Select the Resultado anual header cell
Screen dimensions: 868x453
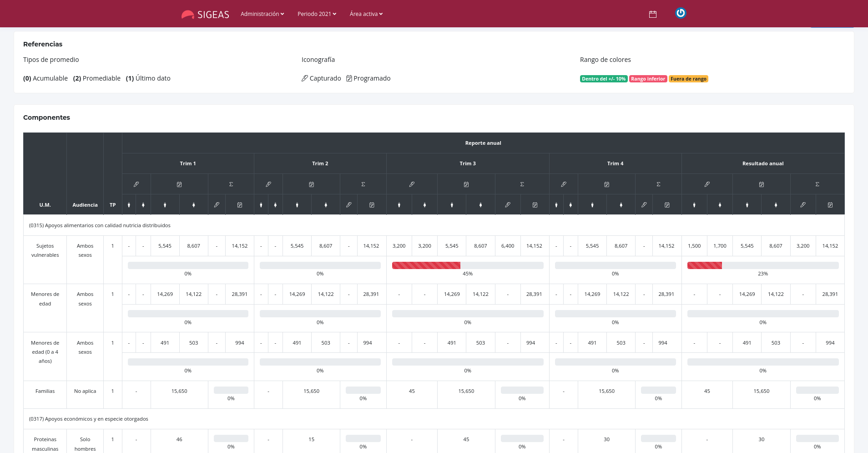(x=763, y=163)
